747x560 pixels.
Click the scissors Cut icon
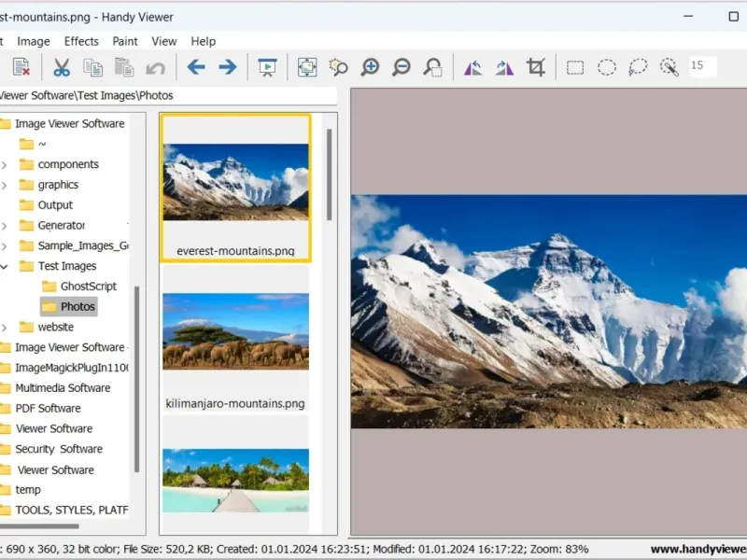point(62,67)
